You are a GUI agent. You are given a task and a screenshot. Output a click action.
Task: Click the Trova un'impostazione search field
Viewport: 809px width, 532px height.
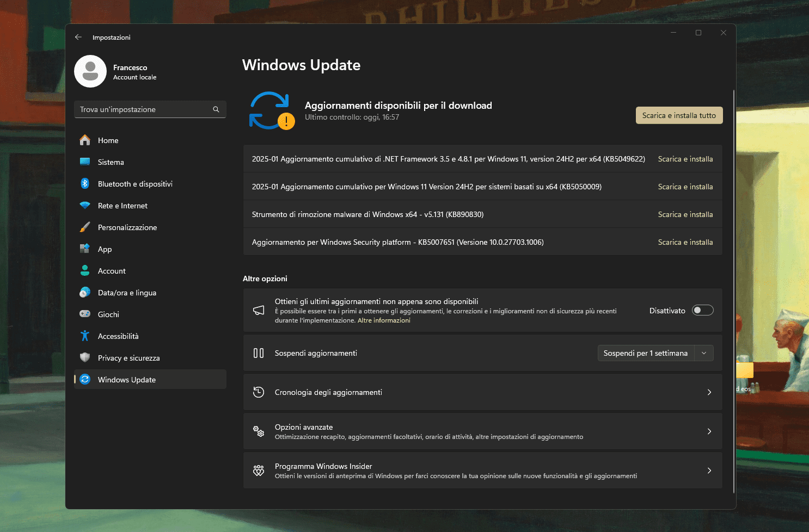coord(144,109)
